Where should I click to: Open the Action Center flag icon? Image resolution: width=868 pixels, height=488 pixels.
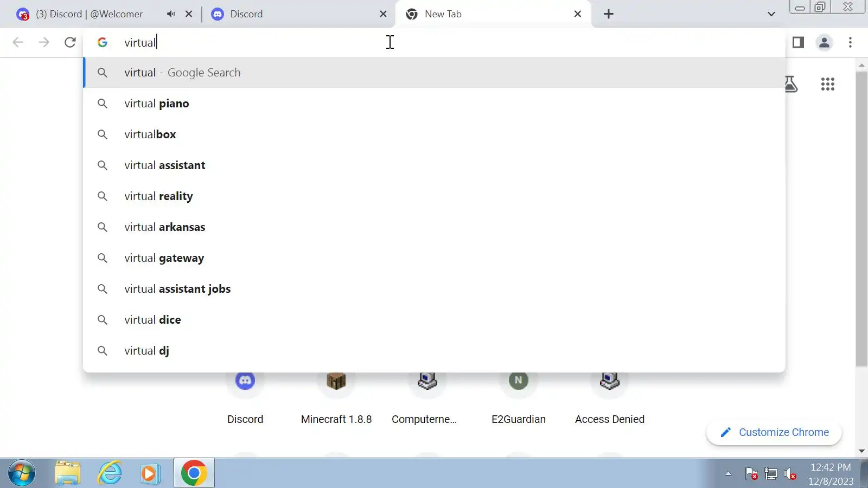click(751, 474)
